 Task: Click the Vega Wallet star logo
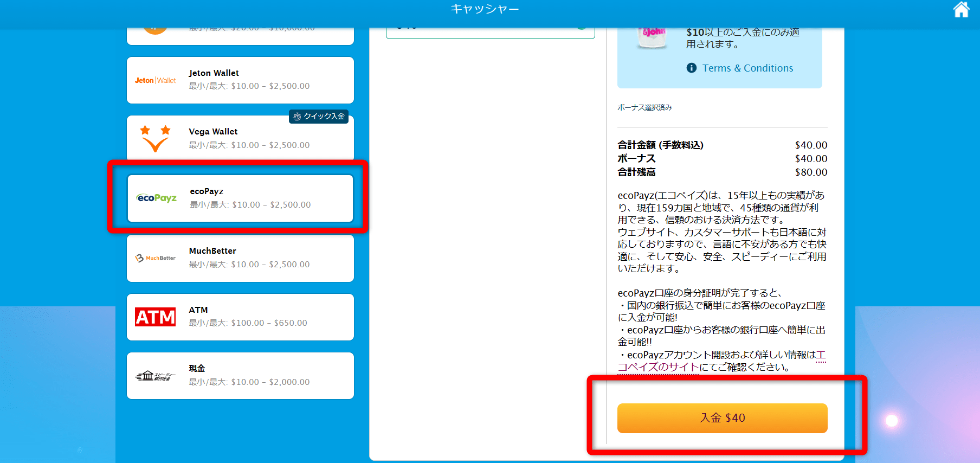(155, 138)
